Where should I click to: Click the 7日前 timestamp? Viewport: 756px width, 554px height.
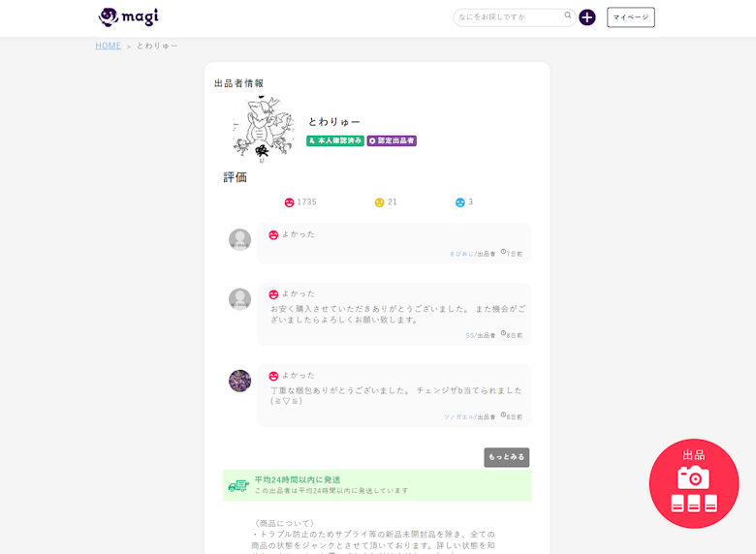coord(515,254)
